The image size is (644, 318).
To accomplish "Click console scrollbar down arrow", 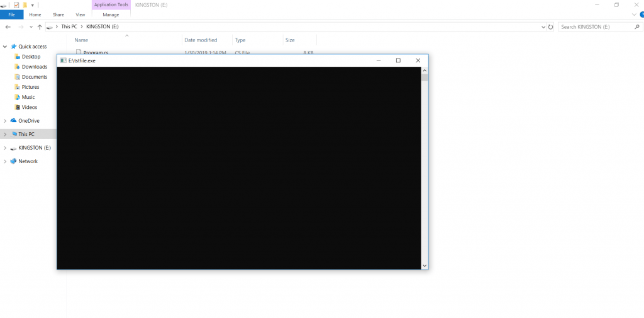I will pyautogui.click(x=425, y=266).
